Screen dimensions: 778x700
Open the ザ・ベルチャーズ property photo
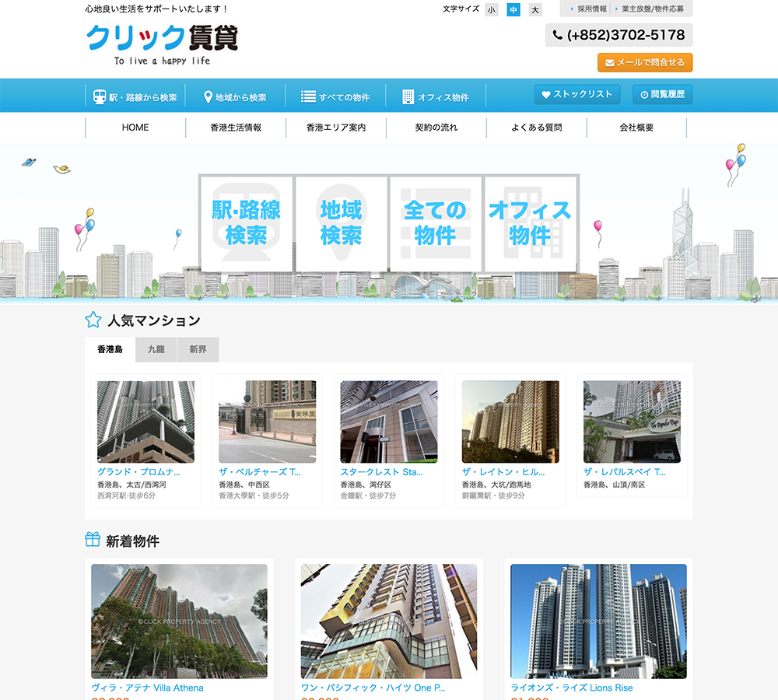click(x=268, y=422)
